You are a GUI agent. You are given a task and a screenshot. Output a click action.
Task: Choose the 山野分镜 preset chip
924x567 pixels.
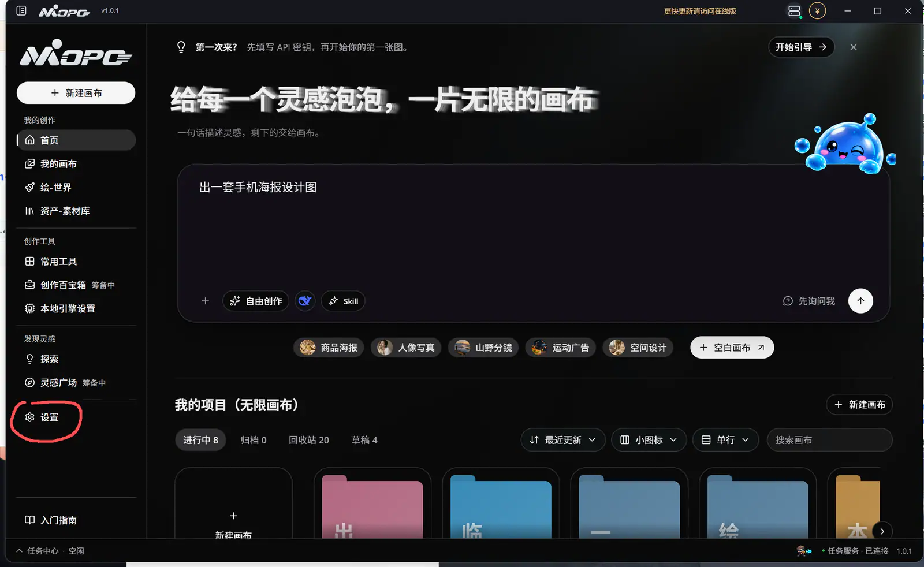point(483,347)
